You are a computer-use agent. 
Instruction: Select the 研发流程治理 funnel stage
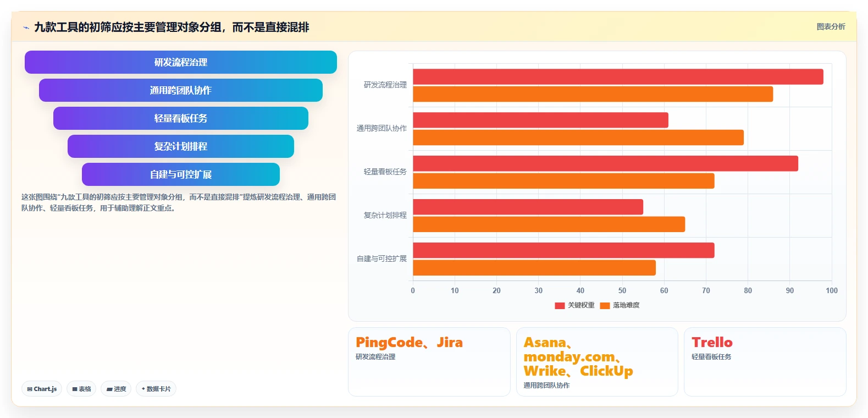click(x=181, y=62)
